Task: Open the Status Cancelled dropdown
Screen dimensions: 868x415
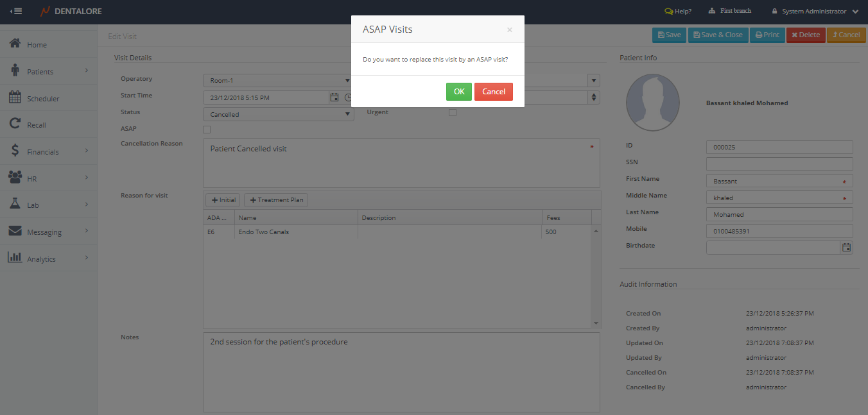Action: [277, 114]
